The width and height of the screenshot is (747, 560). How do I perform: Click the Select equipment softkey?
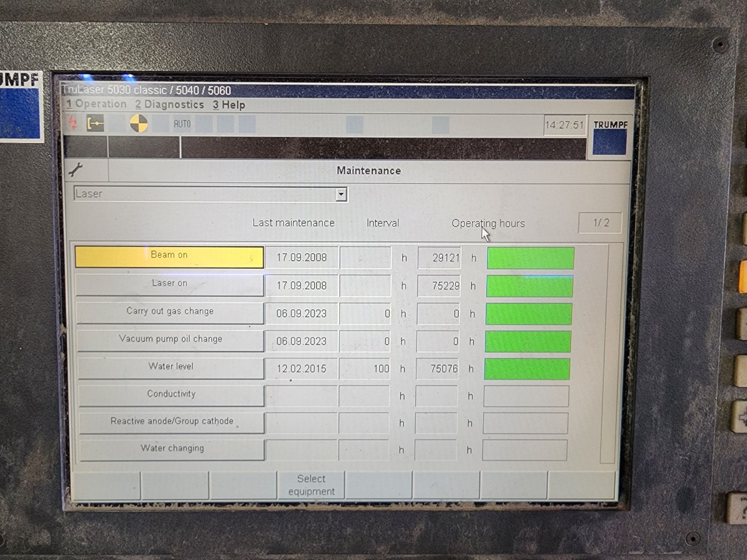point(311,485)
